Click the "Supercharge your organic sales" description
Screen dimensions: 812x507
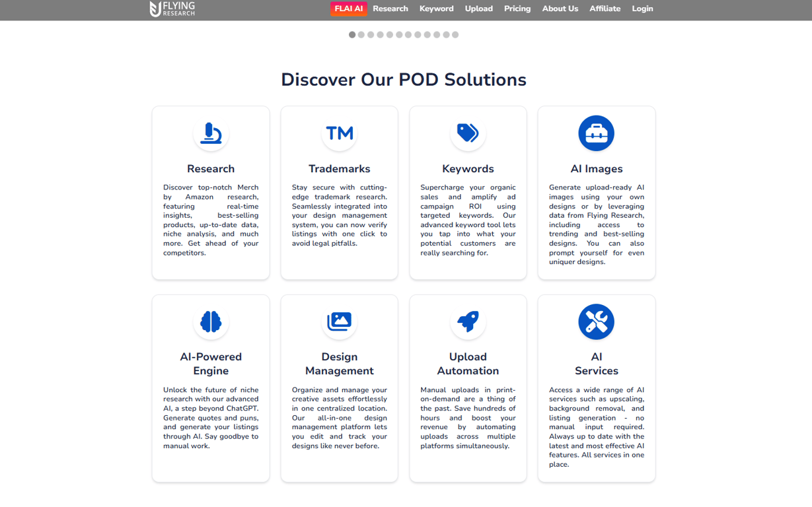click(x=468, y=220)
